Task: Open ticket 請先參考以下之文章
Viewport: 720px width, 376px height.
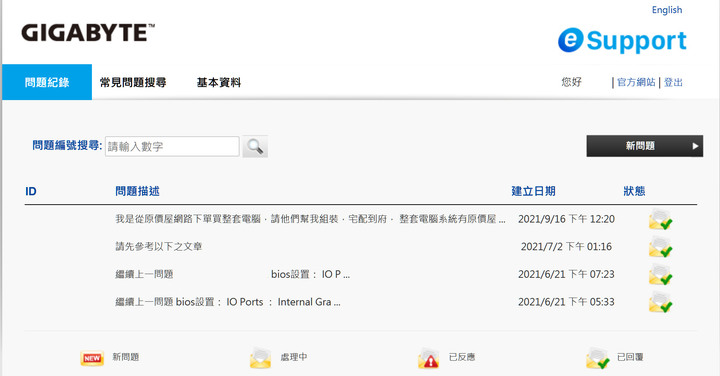Action: pyautogui.click(x=158, y=247)
